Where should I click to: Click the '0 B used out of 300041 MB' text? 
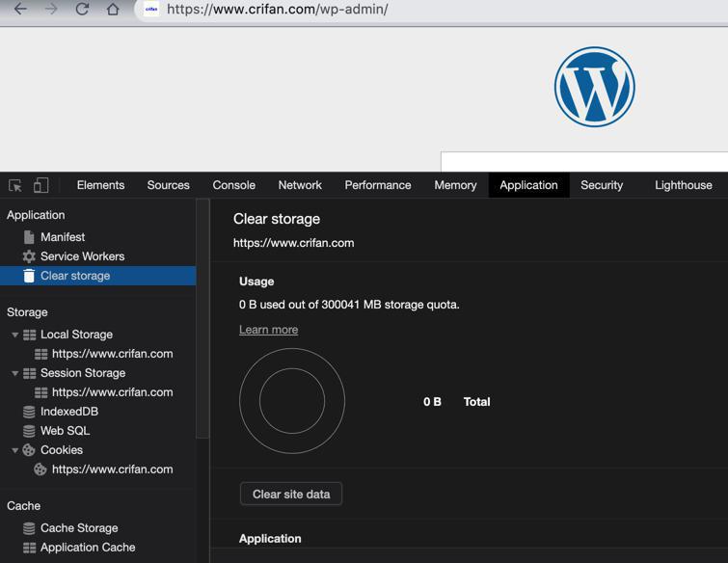[349, 305]
